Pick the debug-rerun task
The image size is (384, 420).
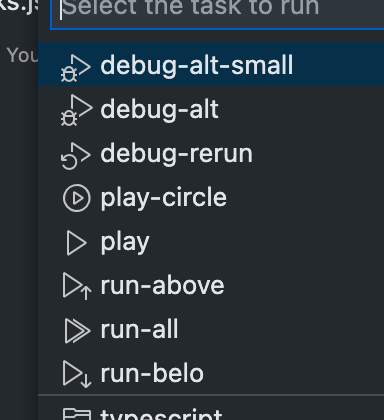(x=211, y=153)
